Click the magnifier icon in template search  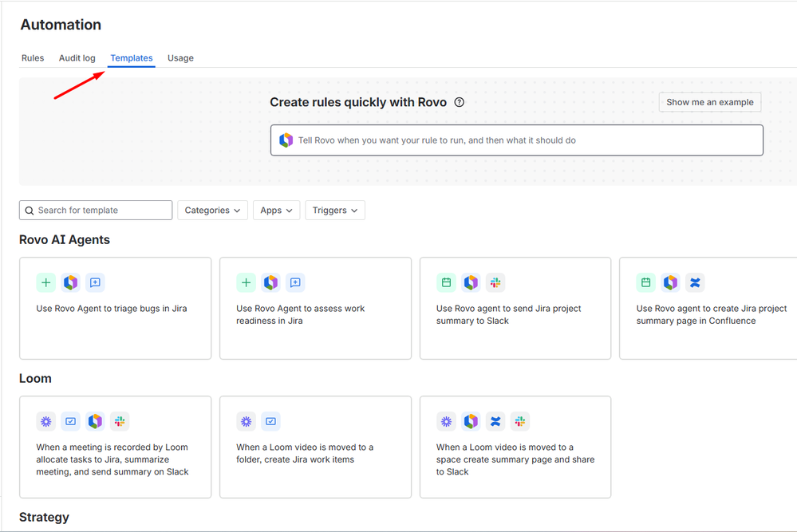[x=30, y=211]
